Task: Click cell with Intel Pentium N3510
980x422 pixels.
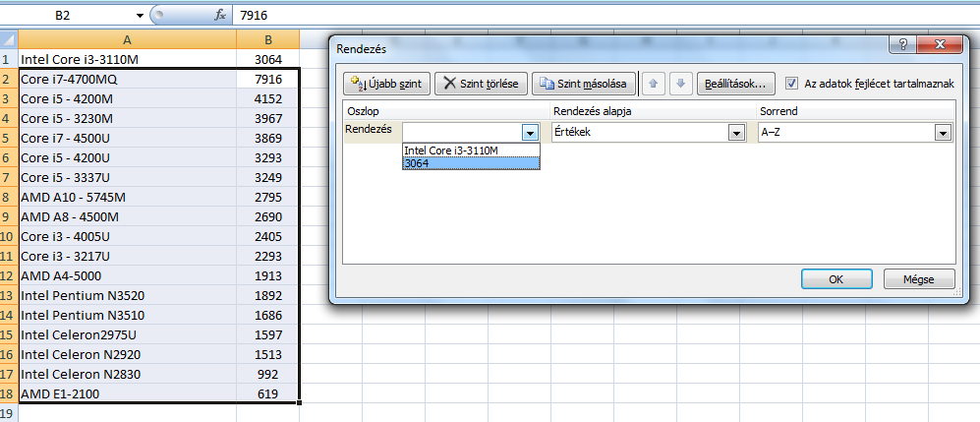Action: point(128,315)
